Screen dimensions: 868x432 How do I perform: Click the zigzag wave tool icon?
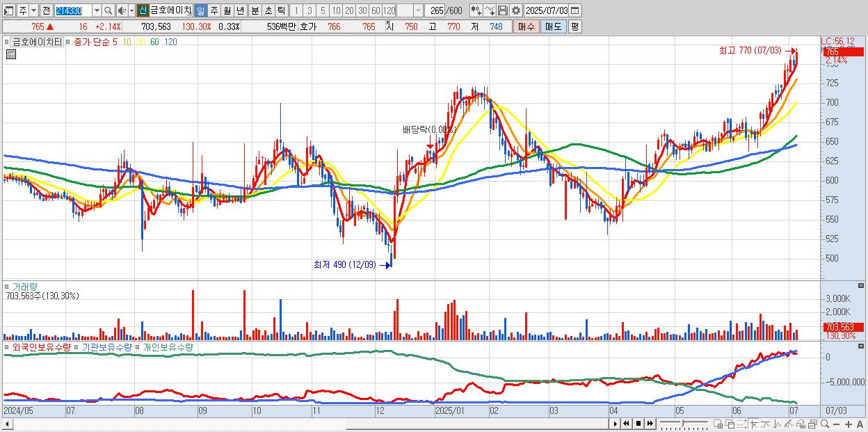pyautogui.click(x=777, y=424)
